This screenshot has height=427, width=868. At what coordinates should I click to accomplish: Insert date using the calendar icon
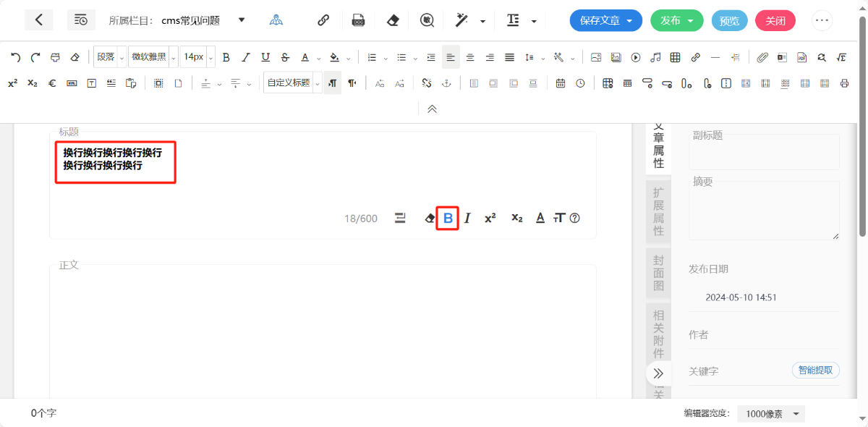click(x=561, y=83)
